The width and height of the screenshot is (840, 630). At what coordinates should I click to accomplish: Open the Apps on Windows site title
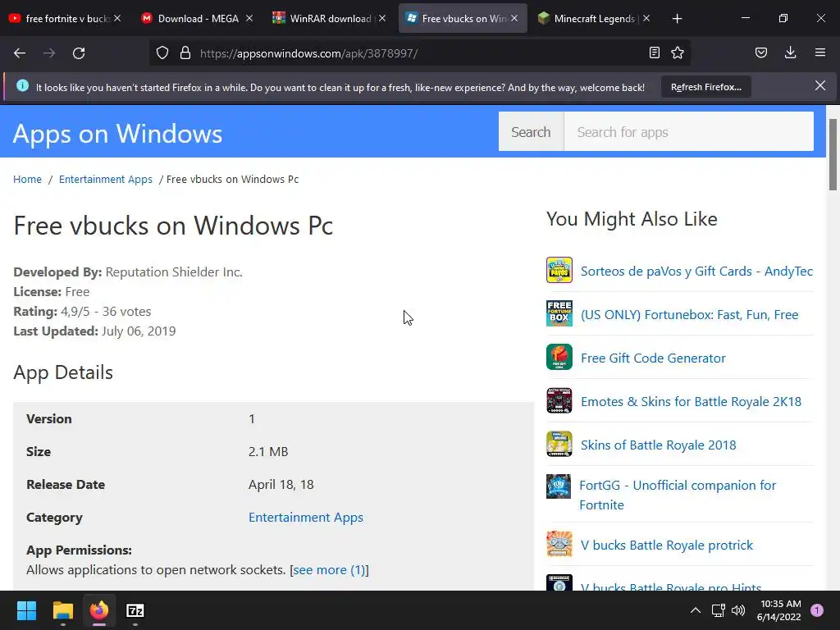coord(117,134)
